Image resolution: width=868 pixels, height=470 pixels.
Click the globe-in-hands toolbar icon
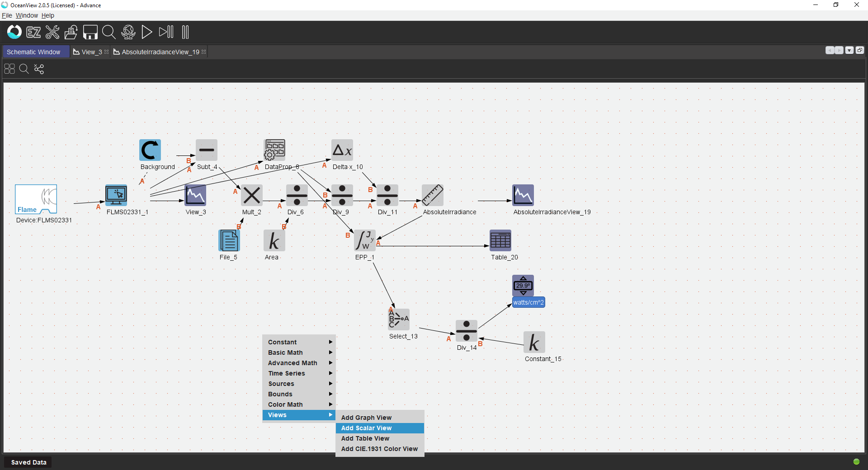[x=128, y=32]
